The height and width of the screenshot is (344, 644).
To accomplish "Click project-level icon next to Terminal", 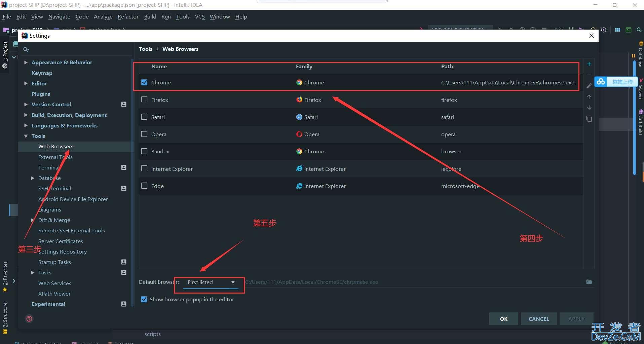I will pyautogui.click(x=124, y=167).
